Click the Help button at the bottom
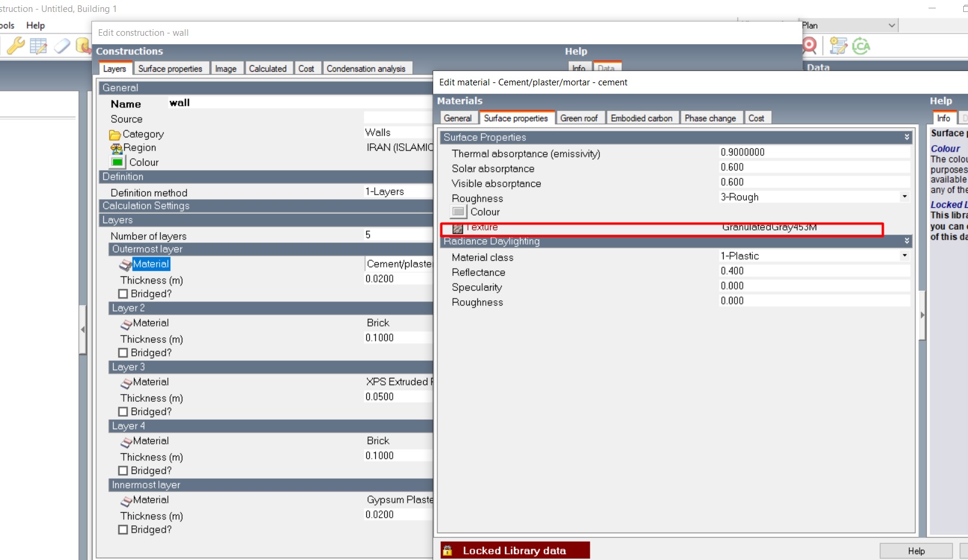Screen dimensions: 968x560 pyautogui.click(x=916, y=551)
